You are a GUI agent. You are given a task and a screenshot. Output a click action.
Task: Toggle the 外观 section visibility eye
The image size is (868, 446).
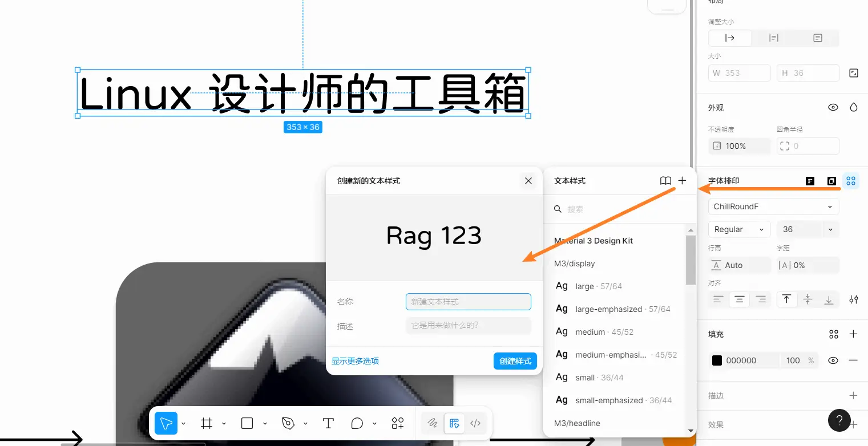click(833, 107)
